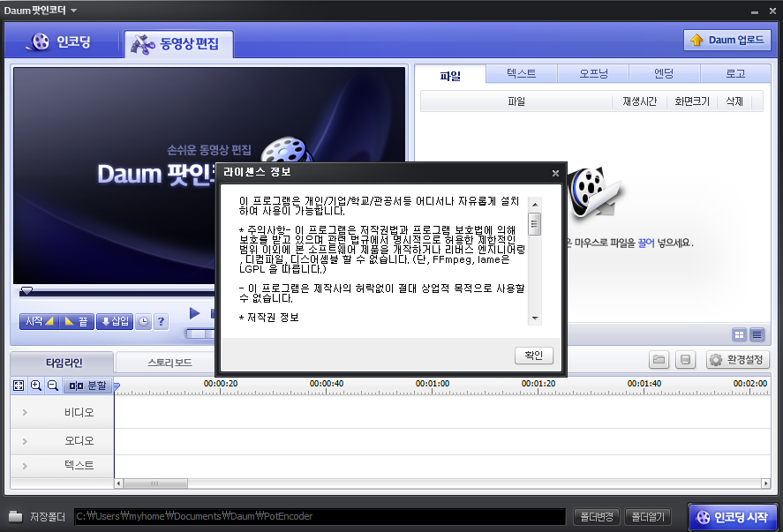
Task: Select the 동영상 편집 tab
Action: pos(177,44)
